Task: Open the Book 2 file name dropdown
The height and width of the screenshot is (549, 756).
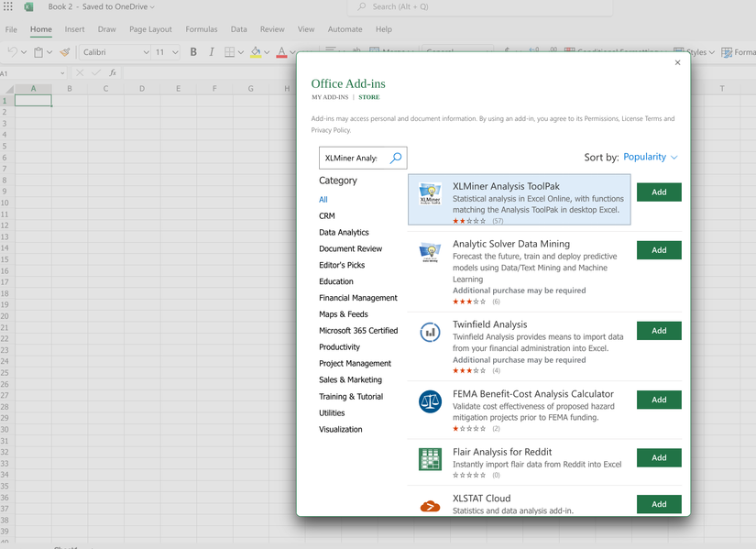Action: click(152, 6)
